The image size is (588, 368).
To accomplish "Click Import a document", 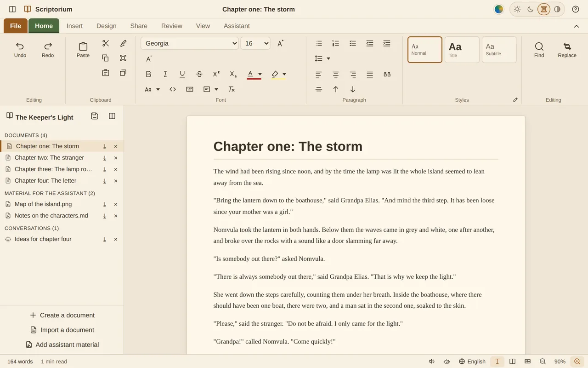I will (x=62, y=330).
